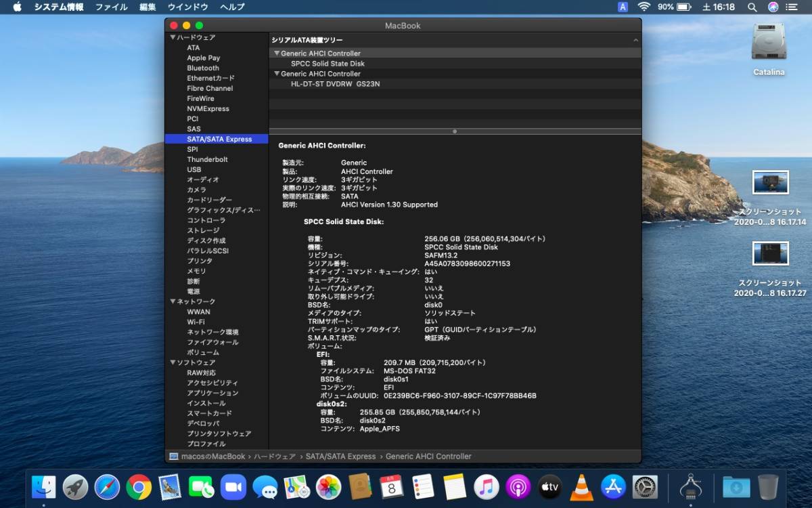
Task: Collapse the ハードウェア section in the sidebar
Action: point(173,37)
